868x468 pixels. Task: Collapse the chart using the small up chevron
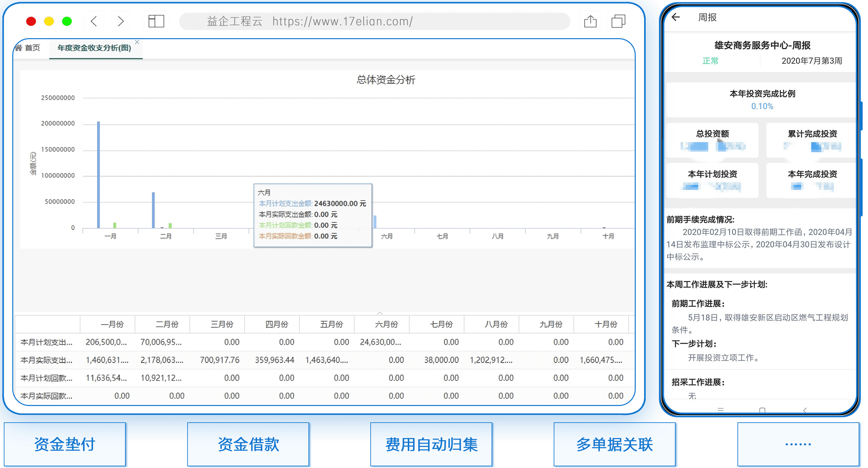click(380, 313)
